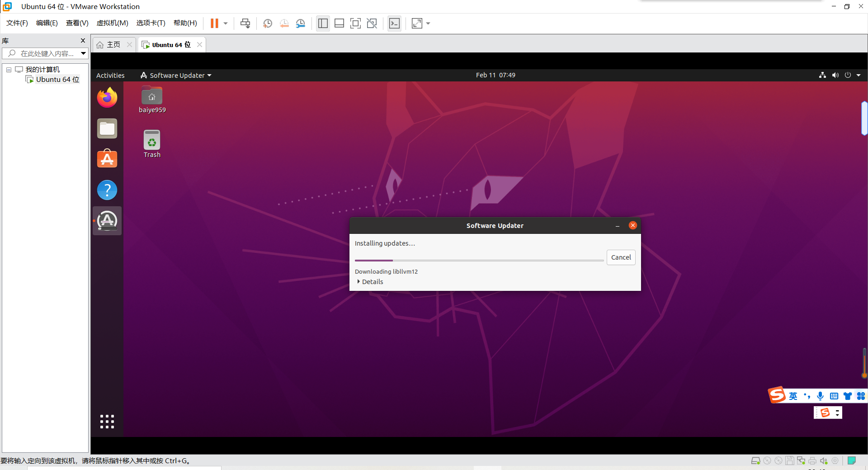Open the power options dropdown beside pause
The height and width of the screenshot is (470, 868).
[x=226, y=23]
